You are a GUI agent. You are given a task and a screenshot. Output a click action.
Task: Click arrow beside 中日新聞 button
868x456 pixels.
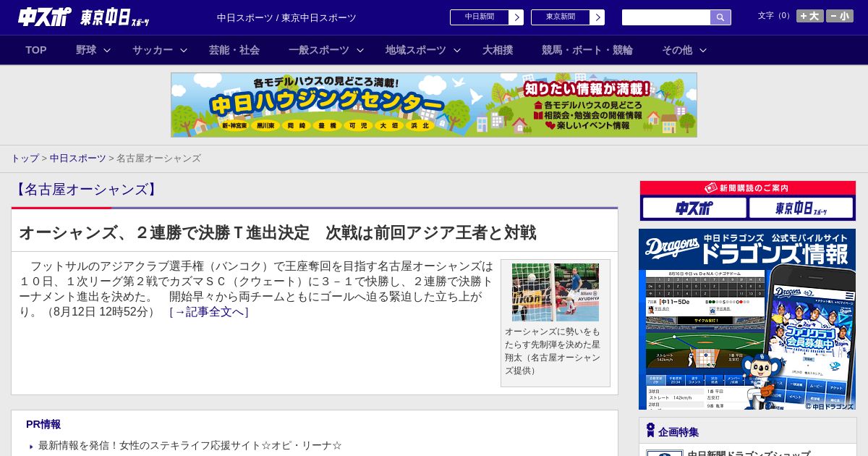[x=516, y=17]
